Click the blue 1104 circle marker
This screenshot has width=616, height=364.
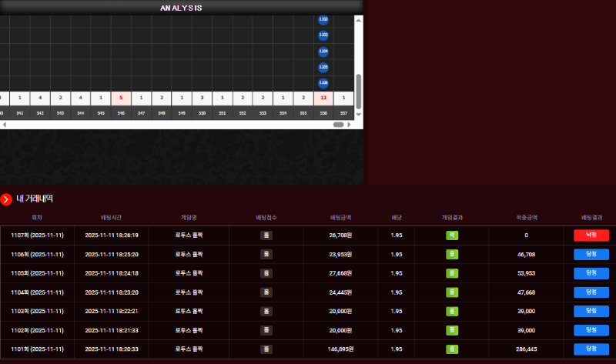(x=323, y=52)
